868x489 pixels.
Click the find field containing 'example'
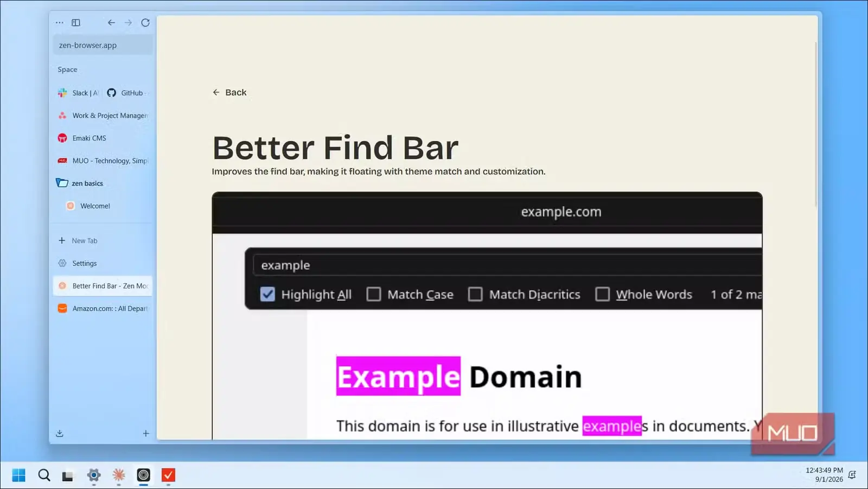click(507, 265)
